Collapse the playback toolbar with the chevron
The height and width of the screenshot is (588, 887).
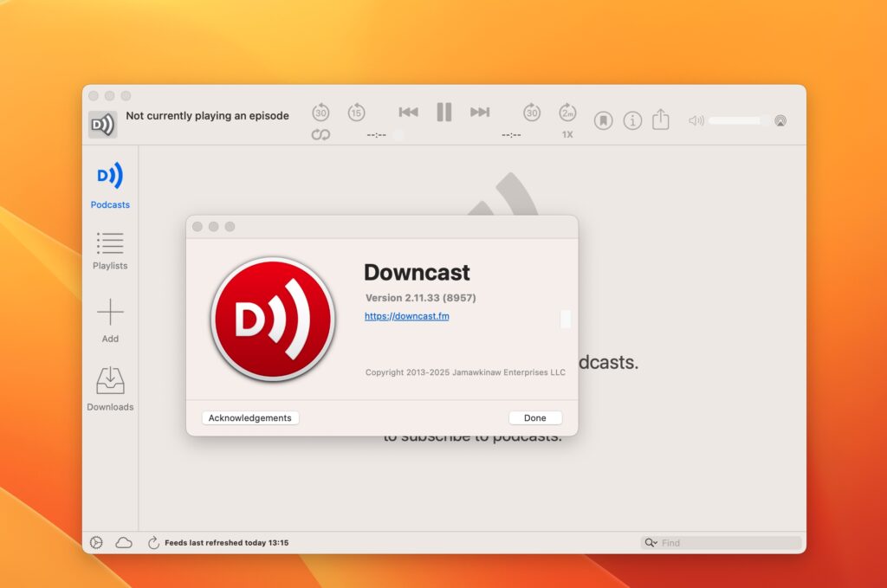point(780,121)
